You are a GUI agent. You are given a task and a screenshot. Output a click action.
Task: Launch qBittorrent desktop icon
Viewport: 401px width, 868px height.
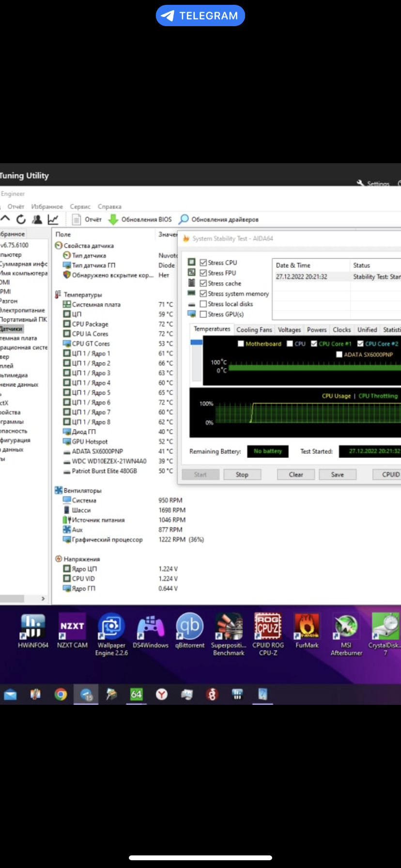coord(190,631)
